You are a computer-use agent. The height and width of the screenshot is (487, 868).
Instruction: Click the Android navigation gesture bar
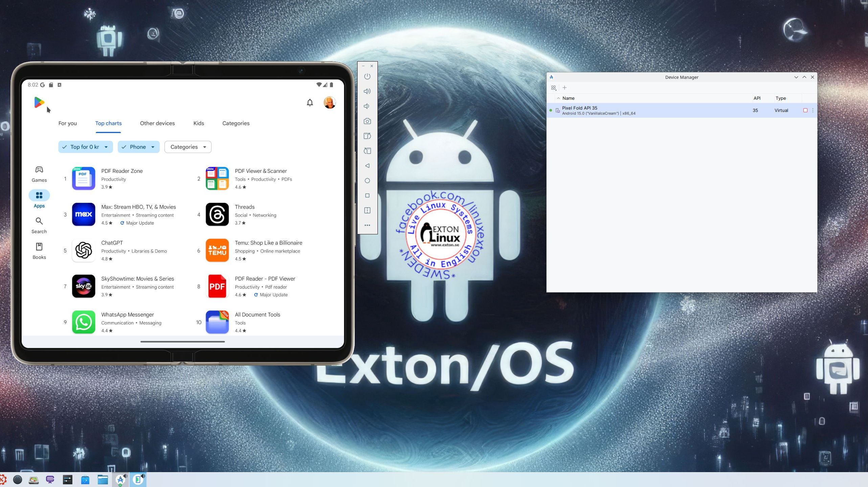tap(183, 342)
